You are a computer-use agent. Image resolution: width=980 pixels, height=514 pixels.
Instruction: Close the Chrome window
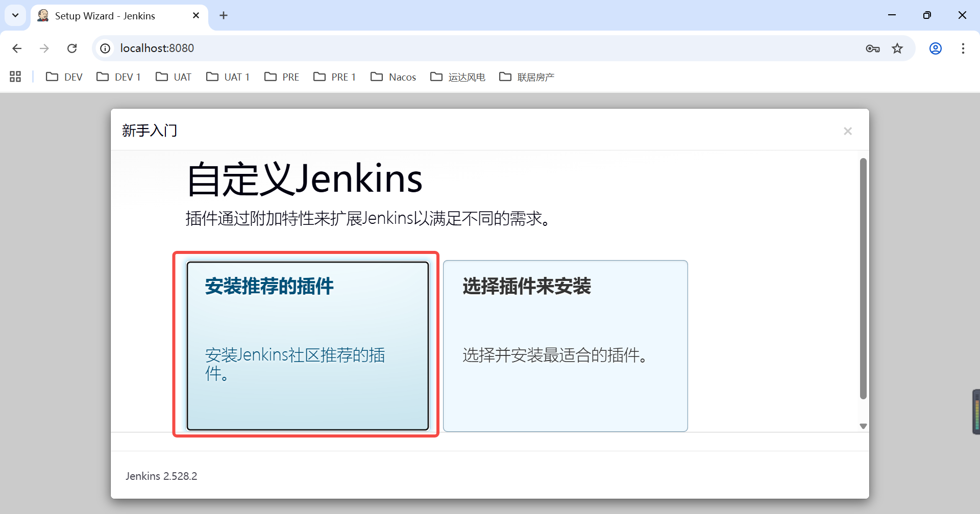(962, 15)
